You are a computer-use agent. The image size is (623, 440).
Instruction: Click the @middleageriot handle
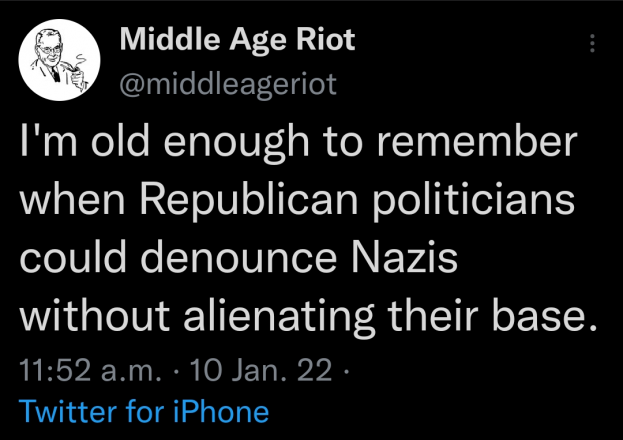point(228,84)
